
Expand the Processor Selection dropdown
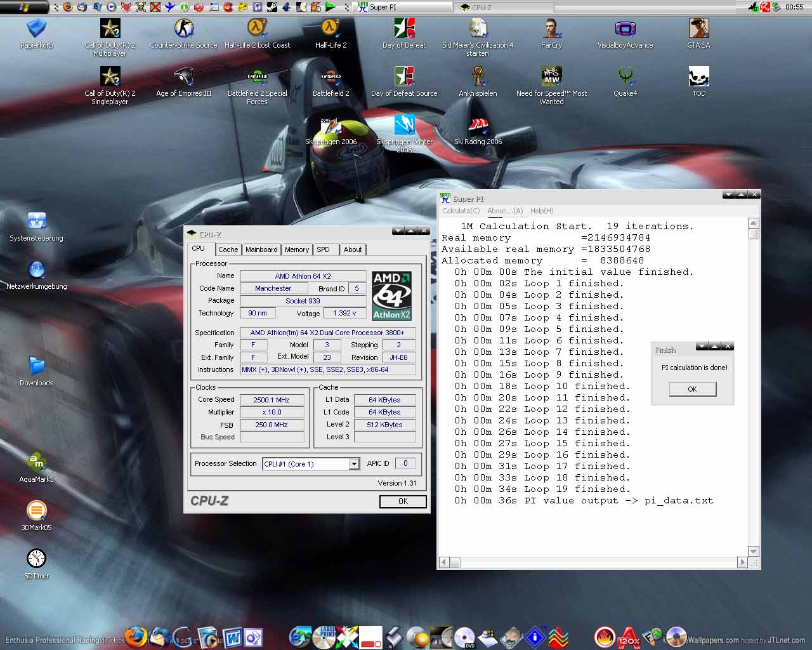pyautogui.click(x=354, y=464)
